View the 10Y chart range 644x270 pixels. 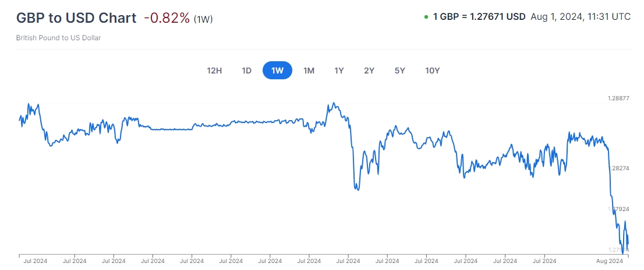click(x=432, y=71)
